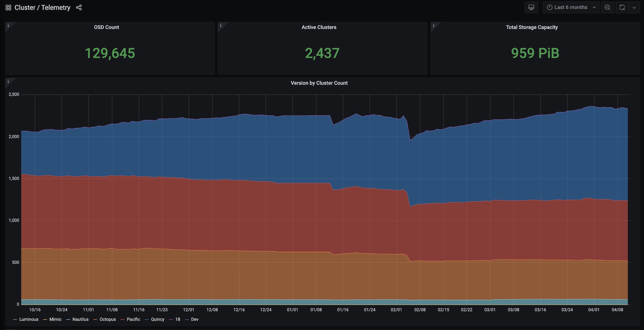Toggle the Mimic series in legend
Viewport: 644px width, 330px height.
55,319
